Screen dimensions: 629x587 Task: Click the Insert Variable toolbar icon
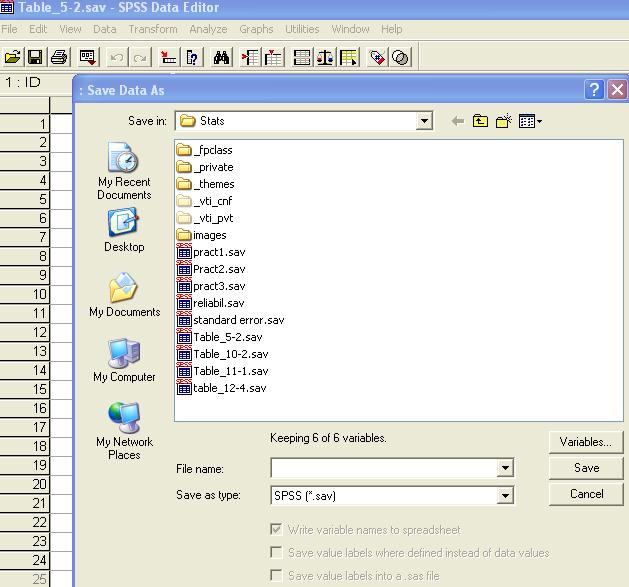(x=274, y=58)
